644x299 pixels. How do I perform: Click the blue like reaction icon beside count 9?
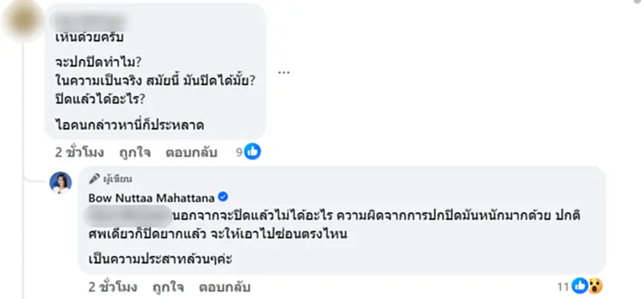(253, 152)
